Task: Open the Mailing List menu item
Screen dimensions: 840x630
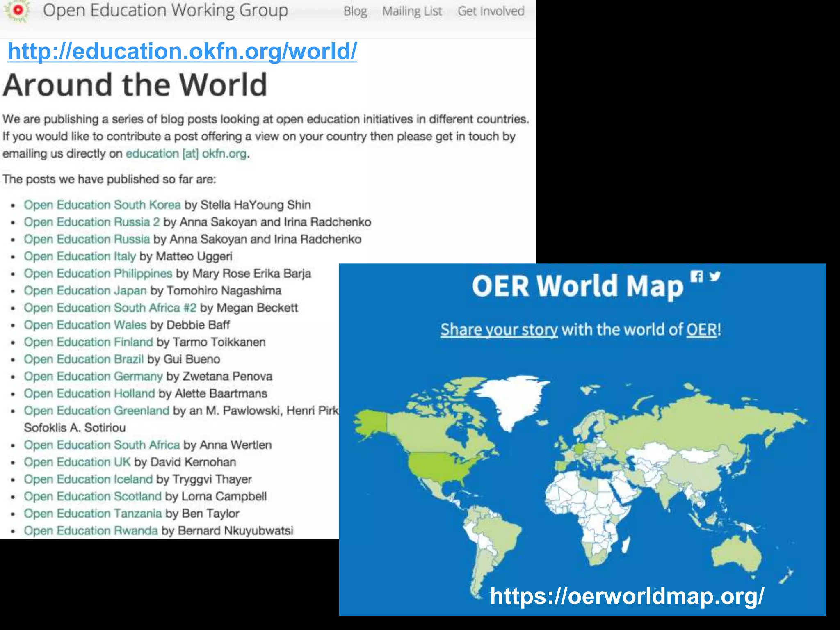Action: (x=412, y=11)
